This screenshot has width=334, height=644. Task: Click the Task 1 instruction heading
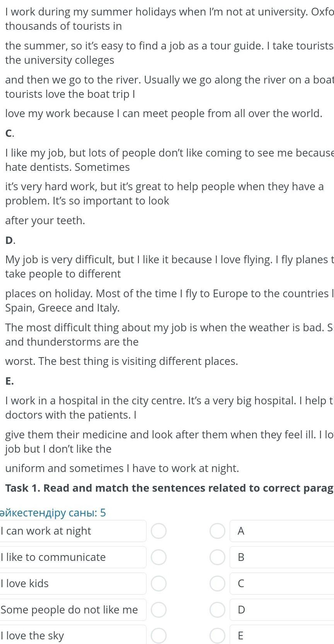click(x=169, y=488)
